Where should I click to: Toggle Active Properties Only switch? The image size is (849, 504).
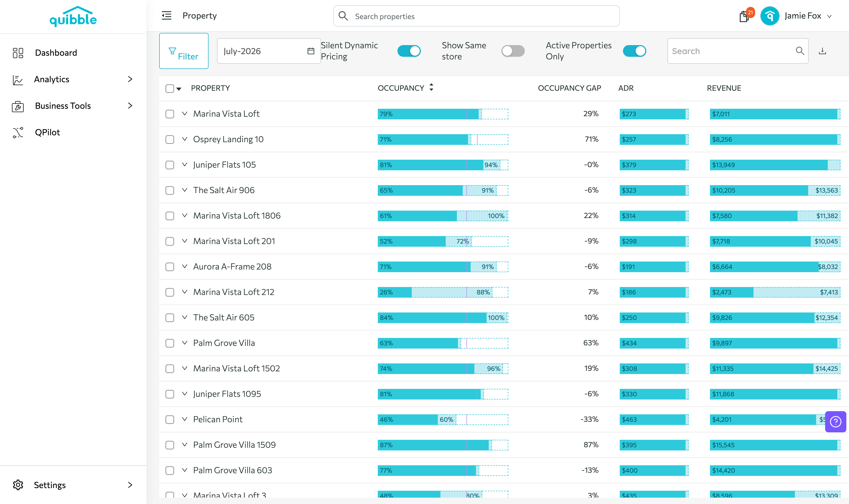(634, 51)
